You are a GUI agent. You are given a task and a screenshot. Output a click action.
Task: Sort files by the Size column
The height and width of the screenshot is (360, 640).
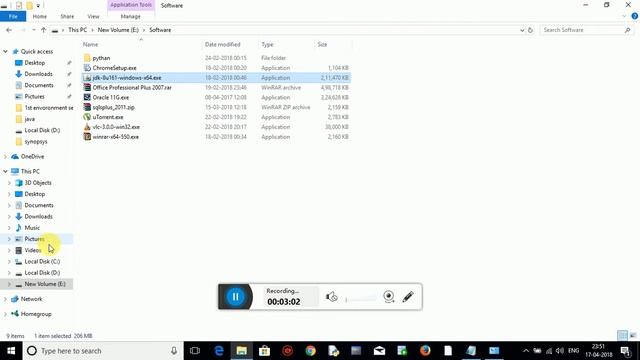(x=322, y=44)
